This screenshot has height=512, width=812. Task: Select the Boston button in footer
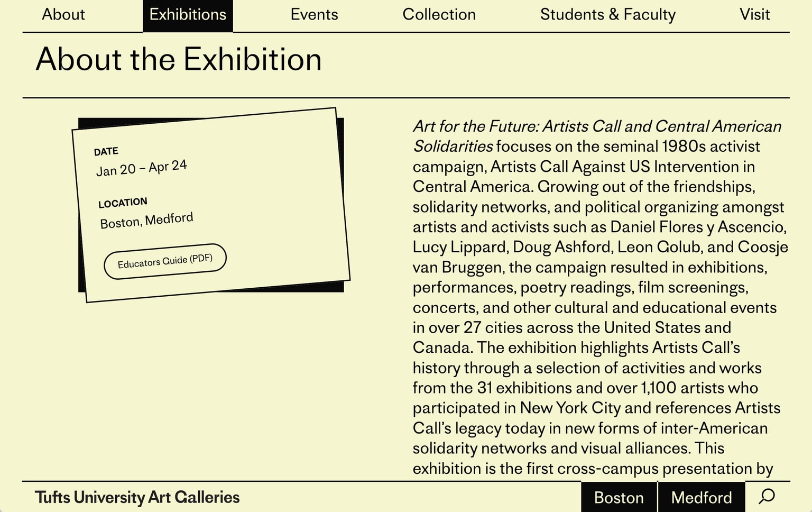coord(619,497)
